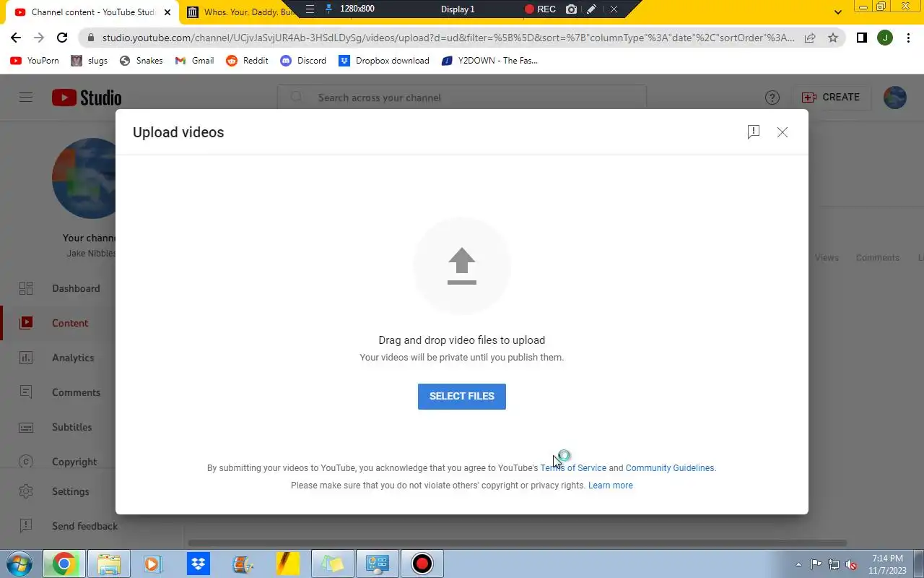Click the volume icon in system tray
This screenshot has height=578, width=924.
click(x=851, y=564)
